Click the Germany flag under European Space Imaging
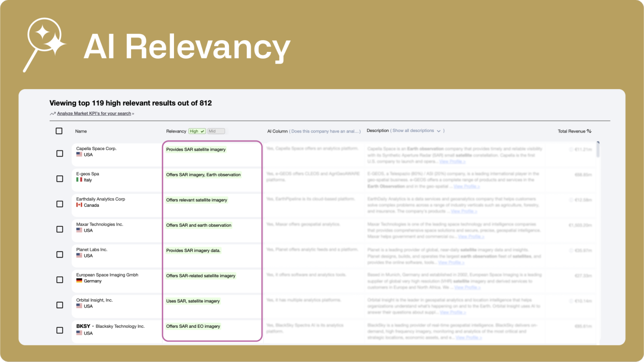Viewport: 644px width, 362px height. click(79, 281)
